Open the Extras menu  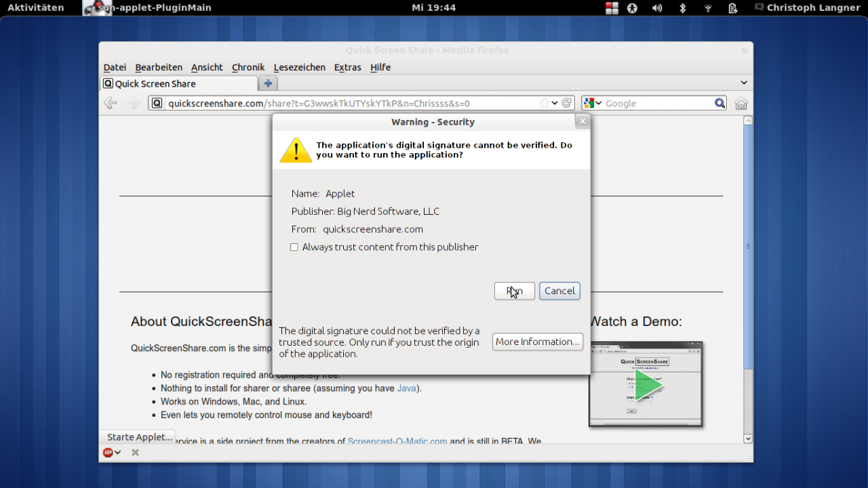point(348,67)
